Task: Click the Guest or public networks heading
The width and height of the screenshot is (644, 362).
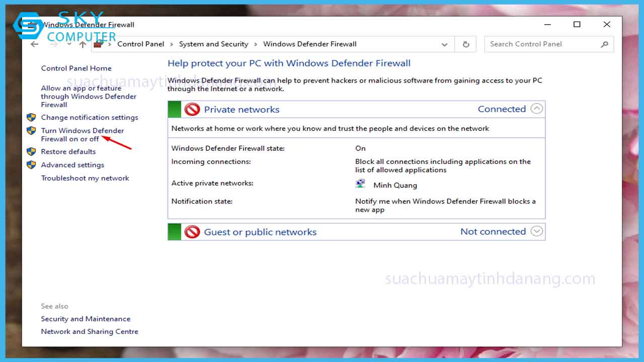Action: pyautogui.click(x=260, y=232)
